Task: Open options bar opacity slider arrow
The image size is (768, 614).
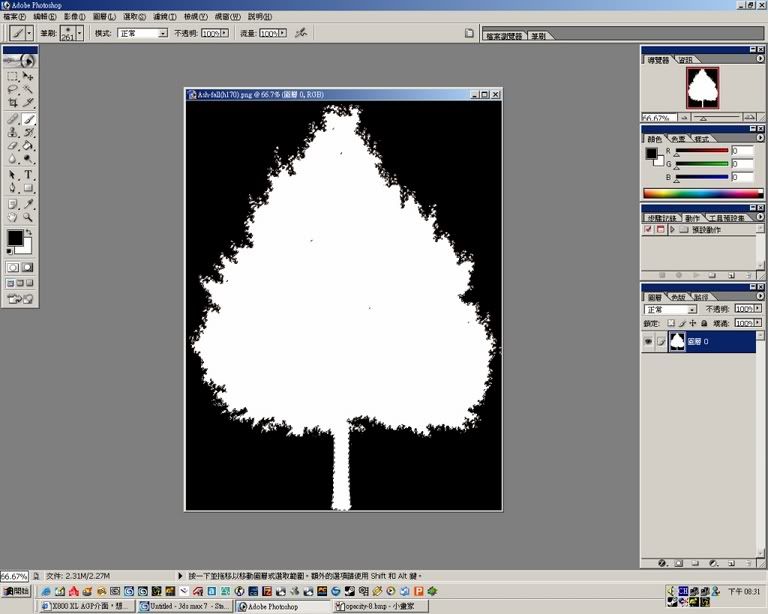Action: pos(224,33)
